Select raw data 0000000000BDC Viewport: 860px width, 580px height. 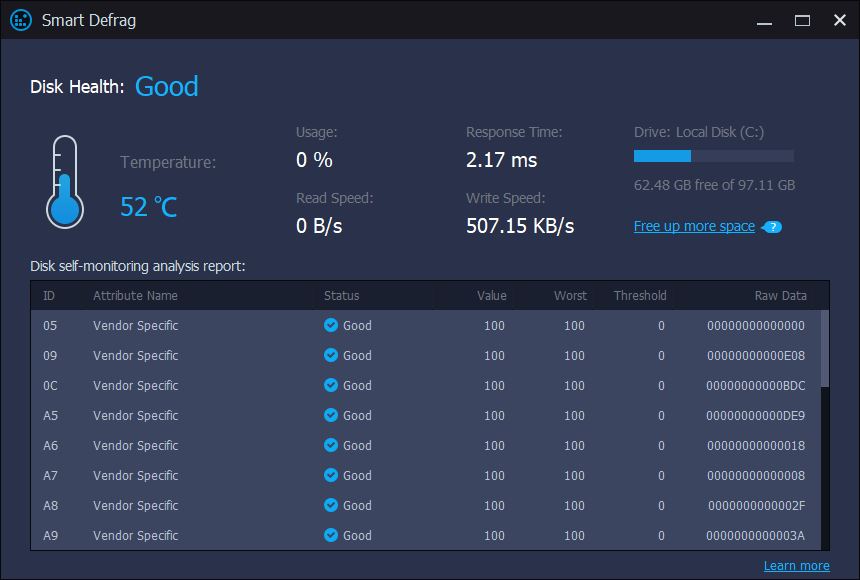click(x=756, y=386)
